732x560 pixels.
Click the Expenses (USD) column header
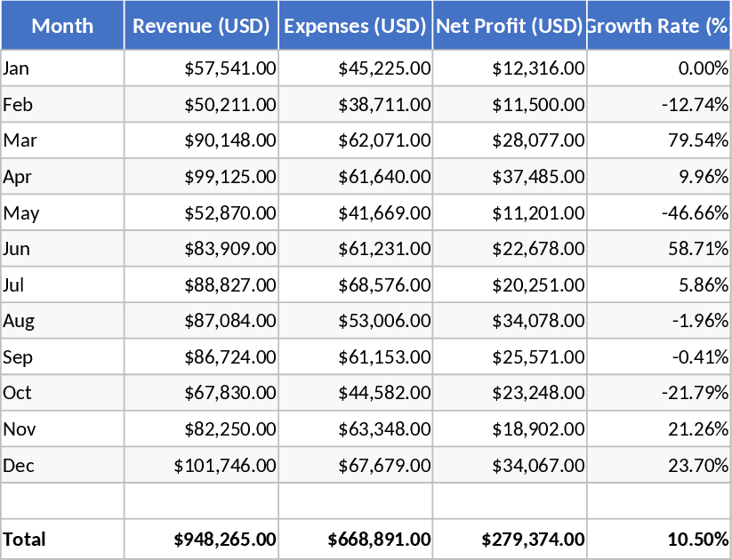click(x=355, y=26)
